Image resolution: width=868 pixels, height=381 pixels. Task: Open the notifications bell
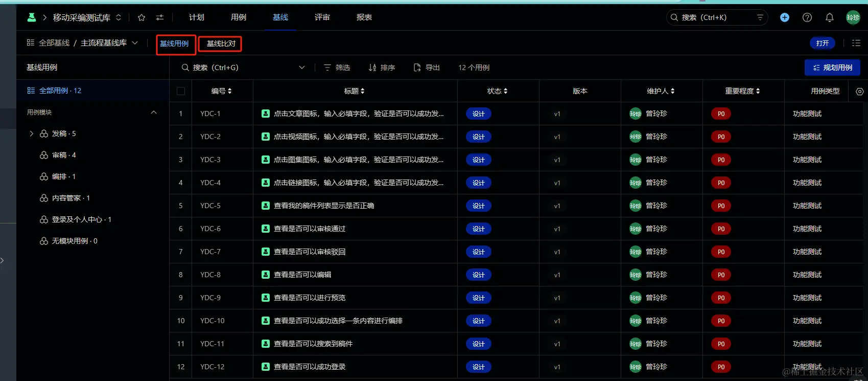click(x=830, y=17)
